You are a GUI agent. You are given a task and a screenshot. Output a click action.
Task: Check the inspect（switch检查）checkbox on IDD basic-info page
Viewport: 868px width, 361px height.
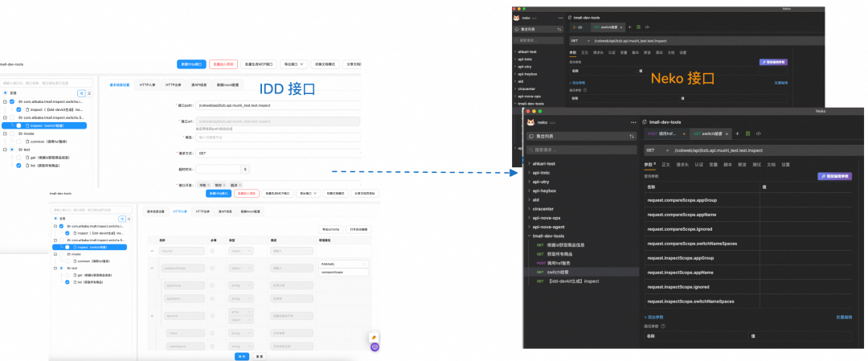(18, 125)
